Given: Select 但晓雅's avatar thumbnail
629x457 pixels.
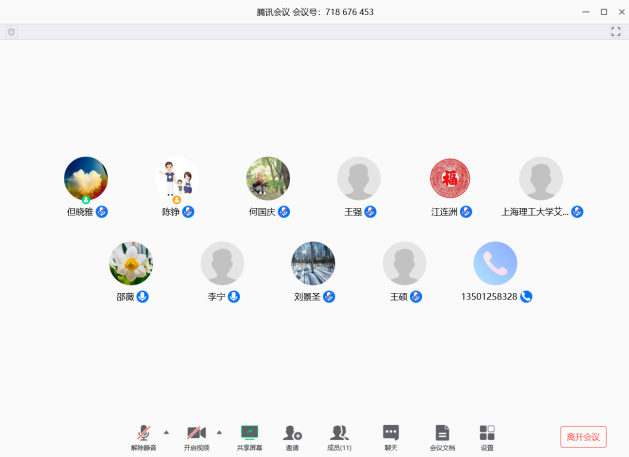Looking at the screenshot, I should point(86,178).
